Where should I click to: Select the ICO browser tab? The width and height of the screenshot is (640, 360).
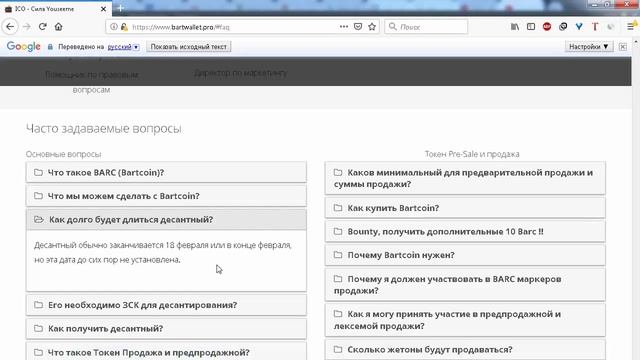pyautogui.click(x=56, y=9)
